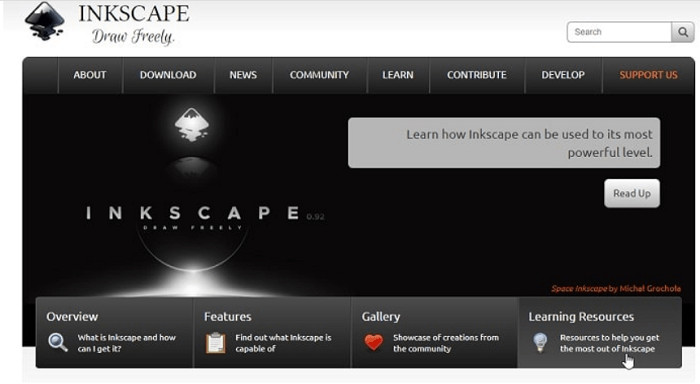The image size is (700, 384).
Task: Open the DOWNLOAD menu
Action: click(x=168, y=75)
